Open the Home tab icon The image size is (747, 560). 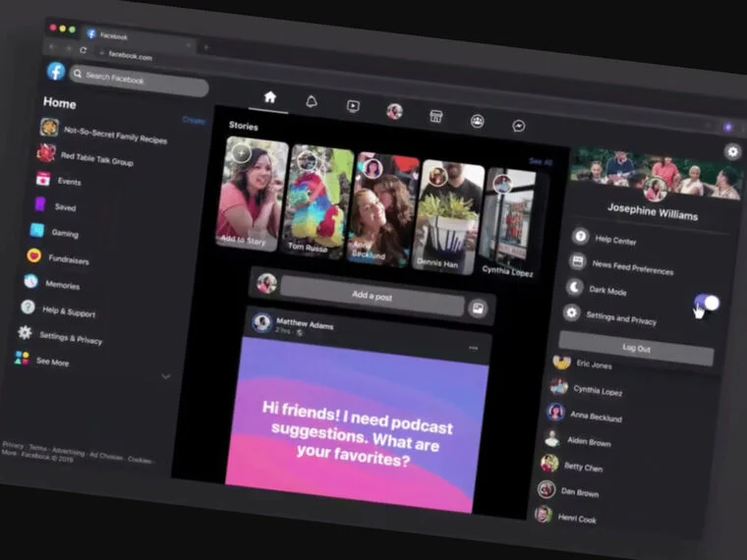tap(270, 97)
